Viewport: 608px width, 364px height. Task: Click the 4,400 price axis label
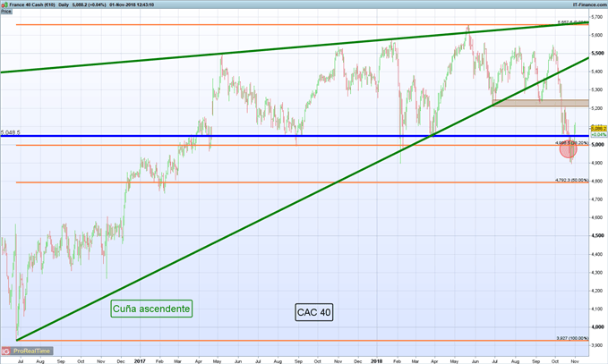tap(597, 254)
